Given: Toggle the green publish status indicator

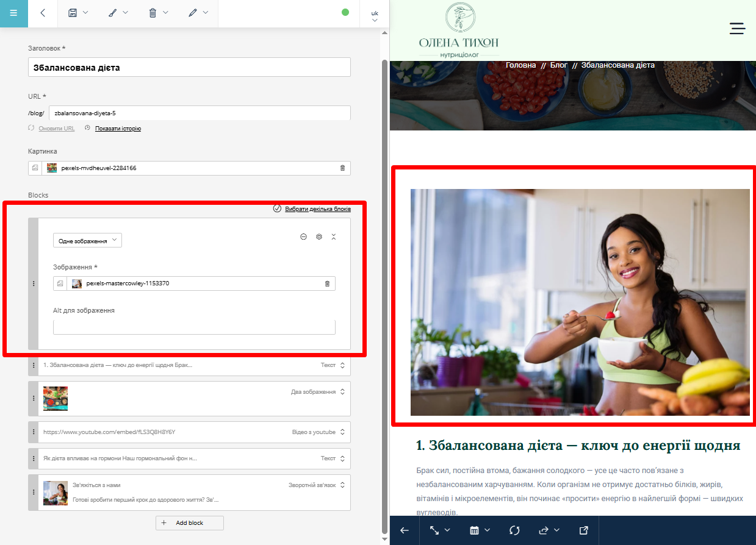Looking at the screenshot, I should click(345, 12).
